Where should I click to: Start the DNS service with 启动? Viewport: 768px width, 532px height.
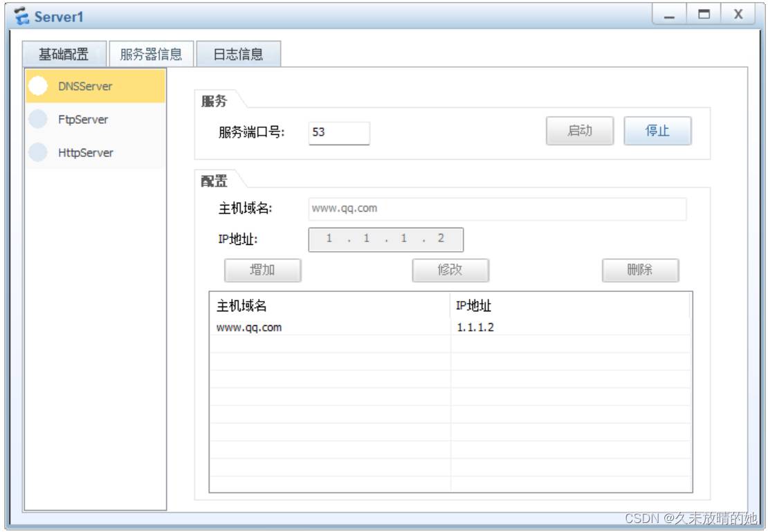coord(580,131)
